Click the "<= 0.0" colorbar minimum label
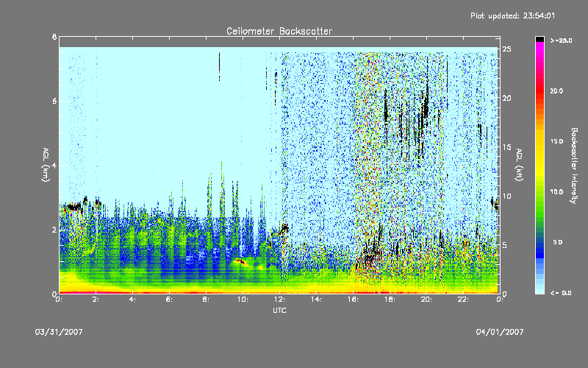 (x=561, y=293)
